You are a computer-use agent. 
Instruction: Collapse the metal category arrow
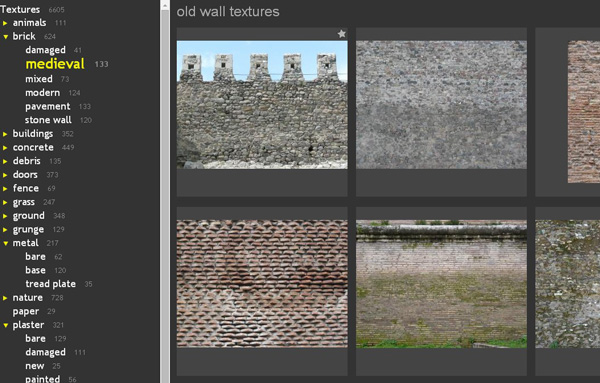pyautogui.click(x=5, y=243)
